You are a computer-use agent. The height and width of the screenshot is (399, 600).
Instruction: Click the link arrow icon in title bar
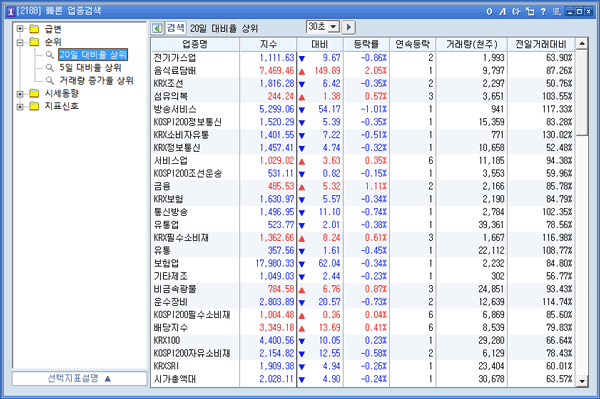tap(517, 11)
